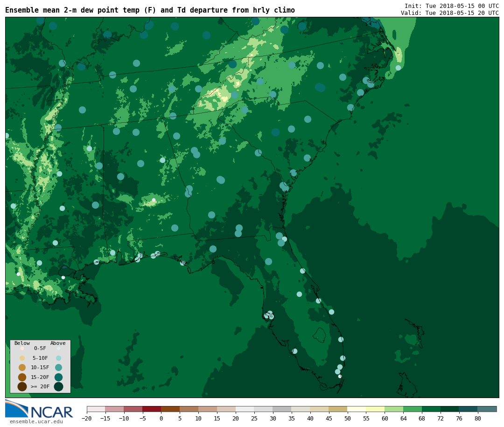Viewport: 504px width, 427px height.
Task: Pick the 0 to 5 brown colorbar swatch
Action: [x=171, y=409]
